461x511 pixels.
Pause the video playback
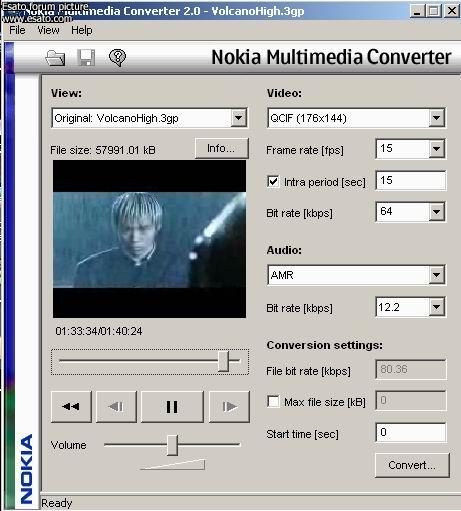pyautogui.click(x=172, y=407)
